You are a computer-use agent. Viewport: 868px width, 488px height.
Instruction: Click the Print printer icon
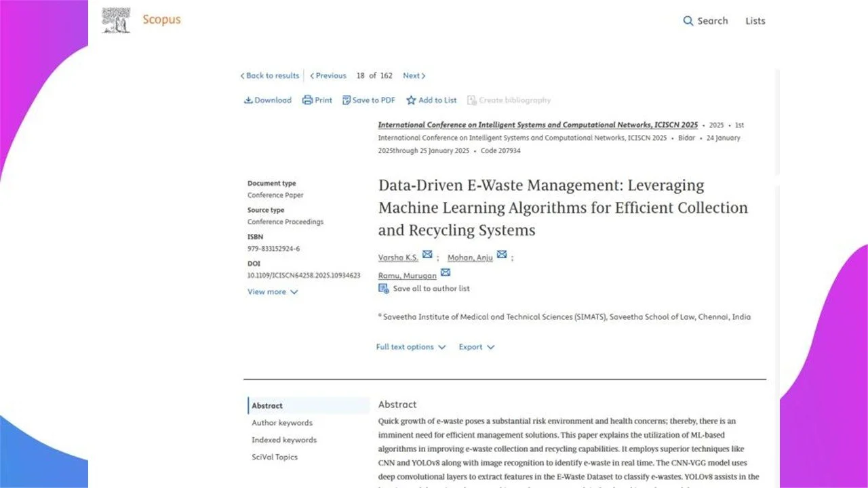pyautogui.click(x=307, y=100)
